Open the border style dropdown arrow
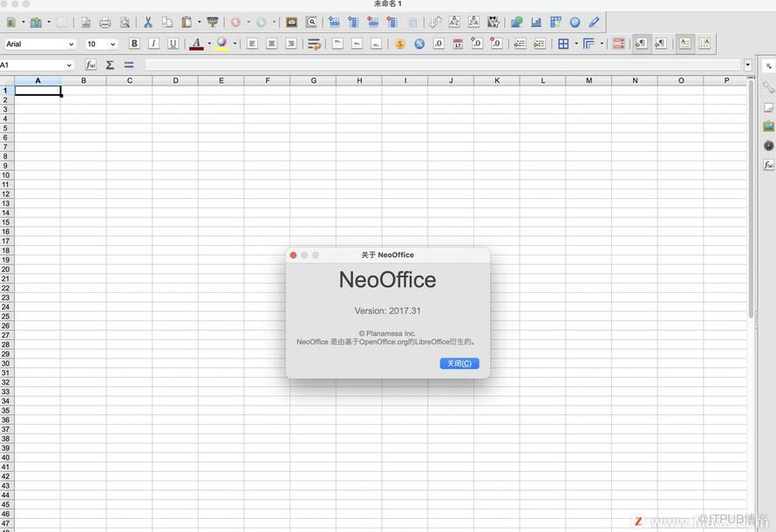 [602, 44]
